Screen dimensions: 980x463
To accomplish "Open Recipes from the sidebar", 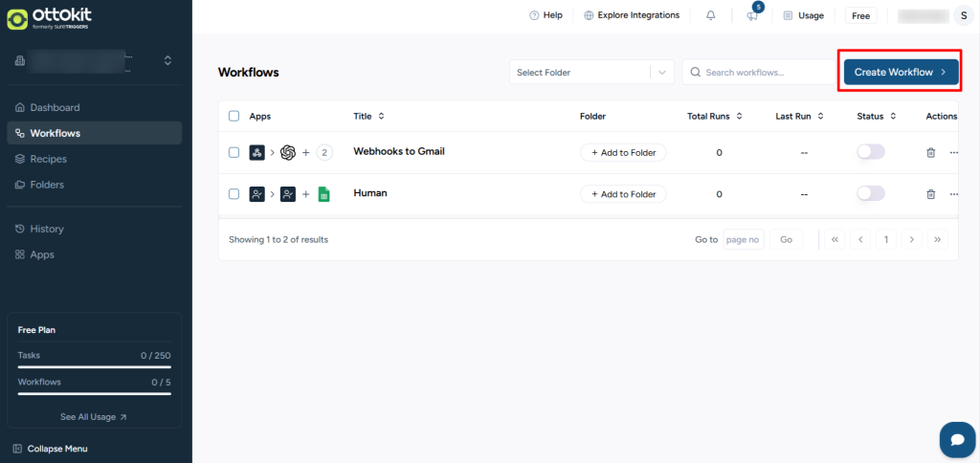I will click(48, 159).
